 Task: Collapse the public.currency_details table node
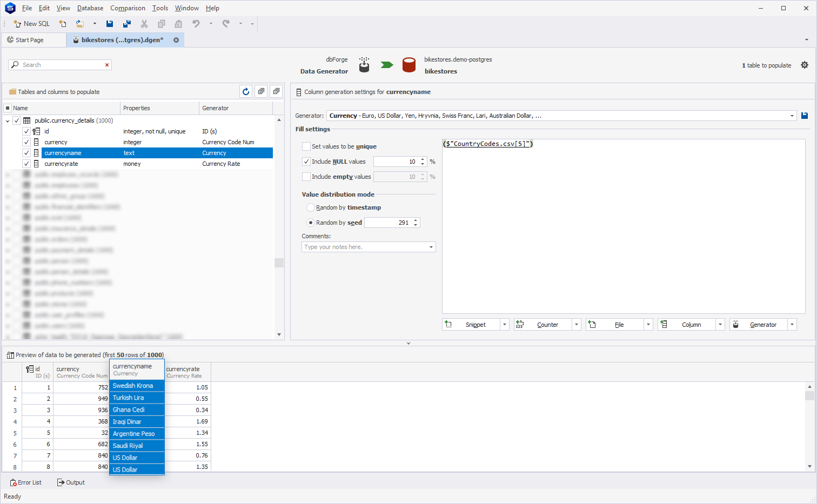pos(8,120)
